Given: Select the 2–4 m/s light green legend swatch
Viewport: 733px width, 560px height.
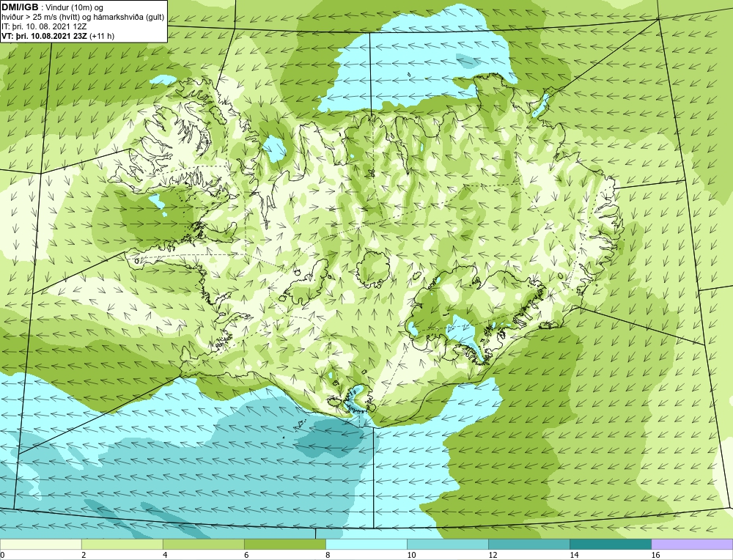Looking at the screenshot, I should click(x=122, y=544).
